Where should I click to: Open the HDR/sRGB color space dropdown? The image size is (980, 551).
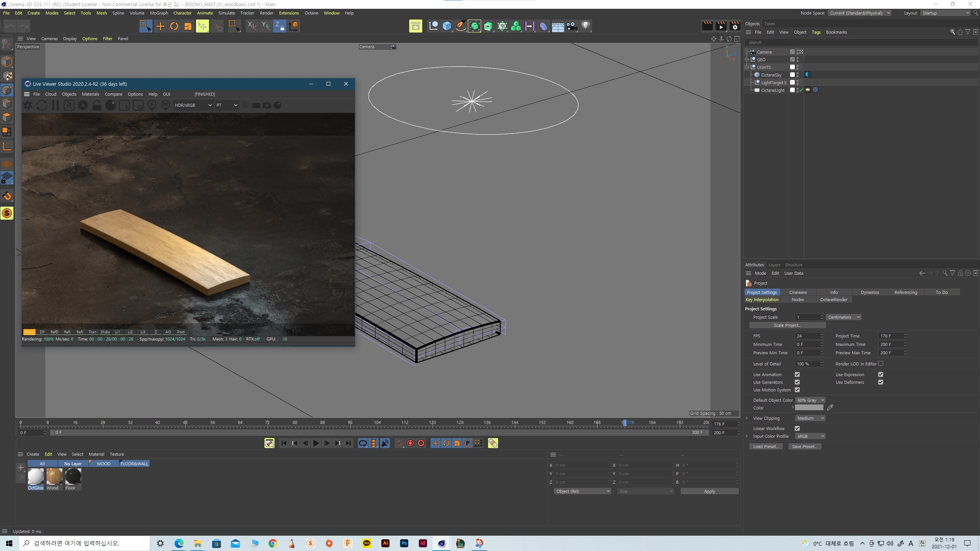coord(193,105)
